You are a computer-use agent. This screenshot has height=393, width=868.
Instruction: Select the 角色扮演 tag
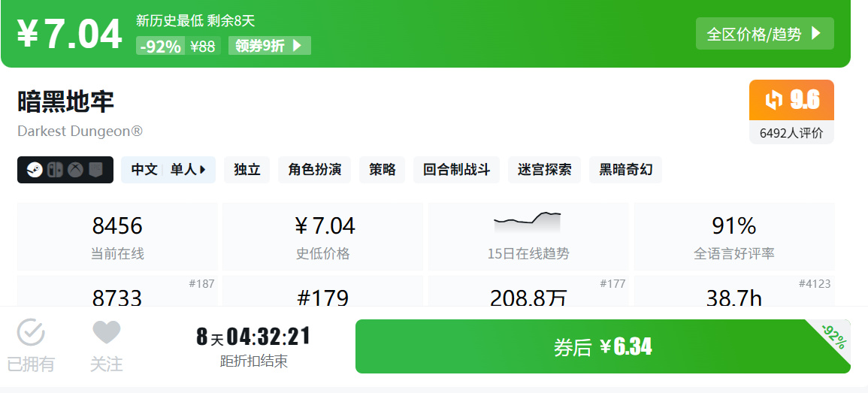[x=314, y=170]
